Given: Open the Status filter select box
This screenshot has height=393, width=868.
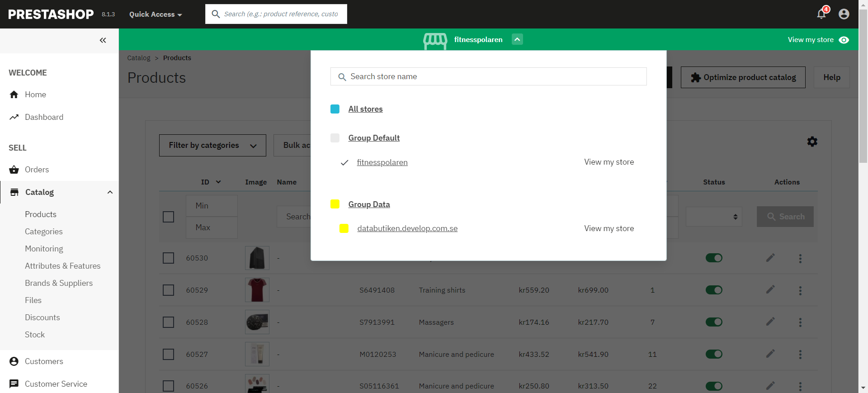Looking at the screenshot, I should 714,217.
